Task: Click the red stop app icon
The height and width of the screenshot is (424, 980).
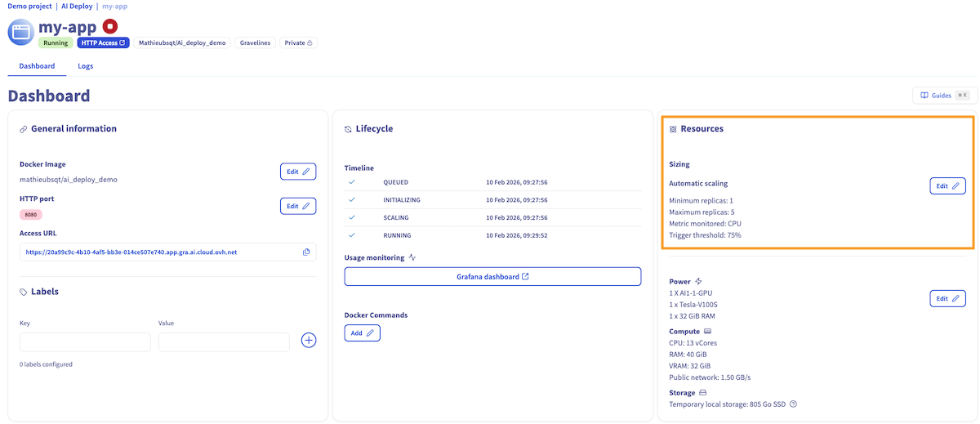Action: (110, 27)
